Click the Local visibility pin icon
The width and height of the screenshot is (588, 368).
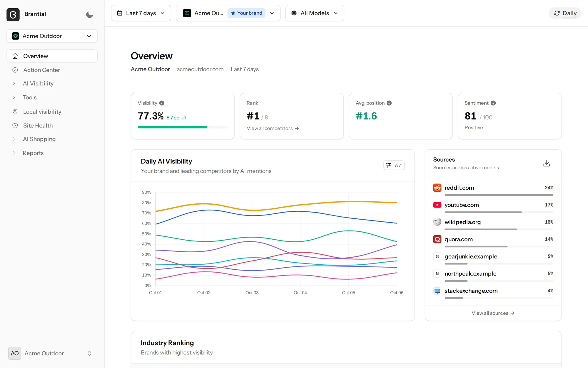[15, 112]
